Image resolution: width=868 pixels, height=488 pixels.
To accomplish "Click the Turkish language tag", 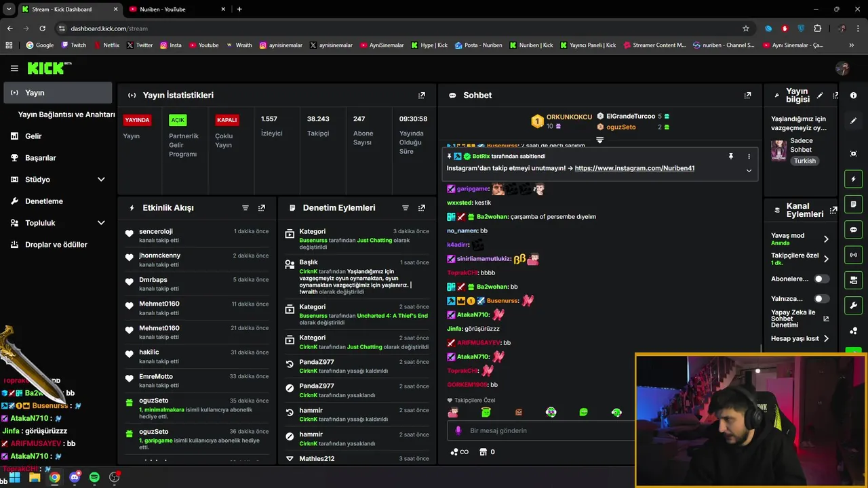I will coord(805,161).
